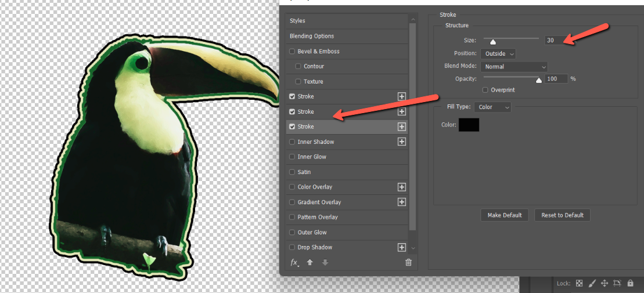Expand the Fill Type dropdown

(492, 107)
